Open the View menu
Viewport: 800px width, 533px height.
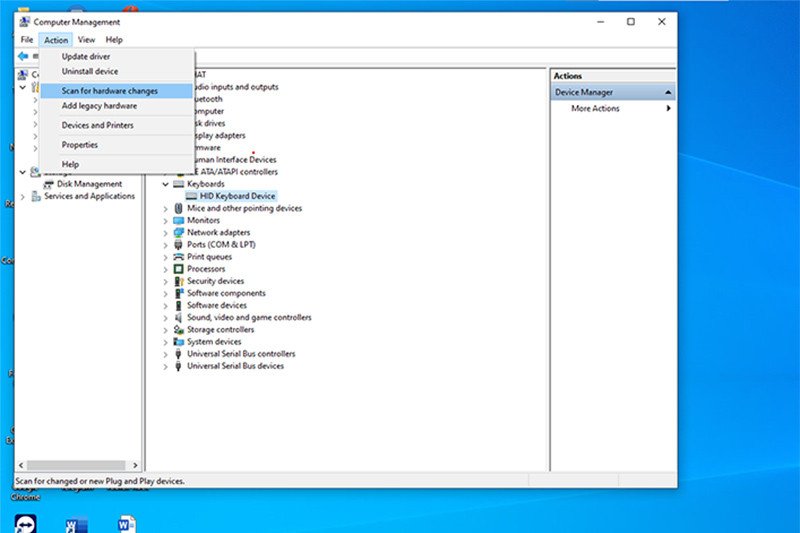coord(87,40)
